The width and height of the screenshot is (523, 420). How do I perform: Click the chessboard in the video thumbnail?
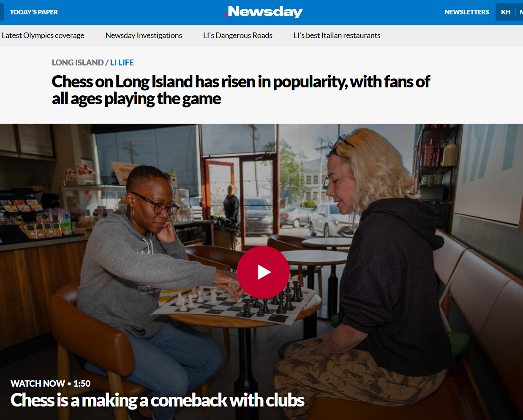pyautogui.click(x=235, y=305)
